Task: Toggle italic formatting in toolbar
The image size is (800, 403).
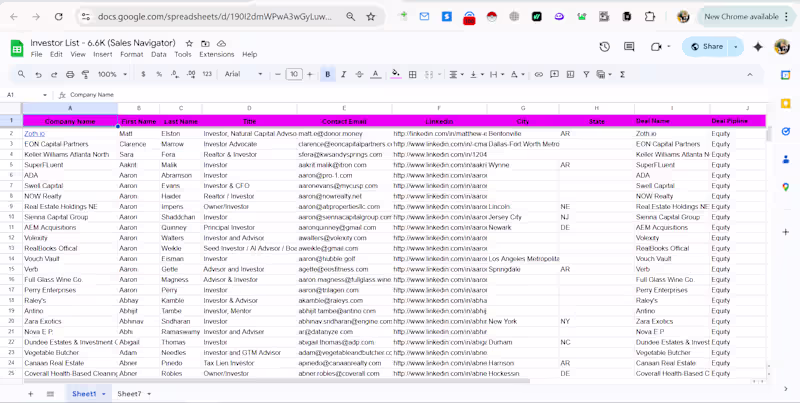Action: [343, 74]
